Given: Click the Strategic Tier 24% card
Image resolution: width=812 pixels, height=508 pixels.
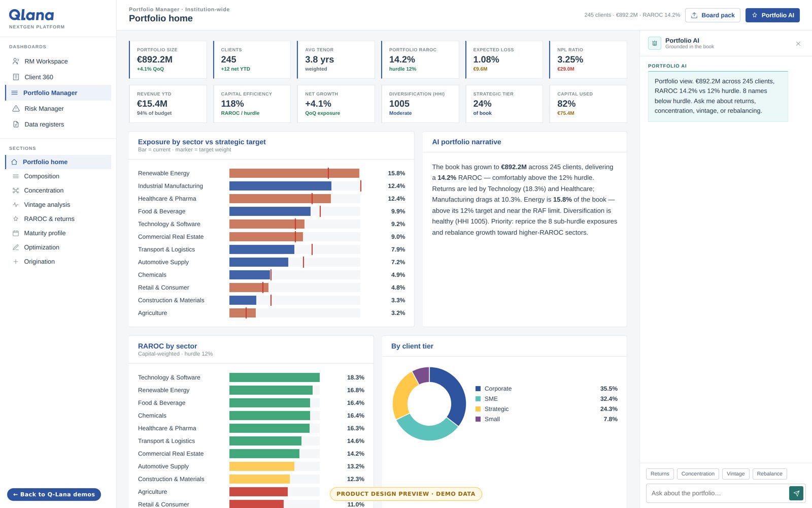Looking at the screenshot, I should click(x=504, y=104).
